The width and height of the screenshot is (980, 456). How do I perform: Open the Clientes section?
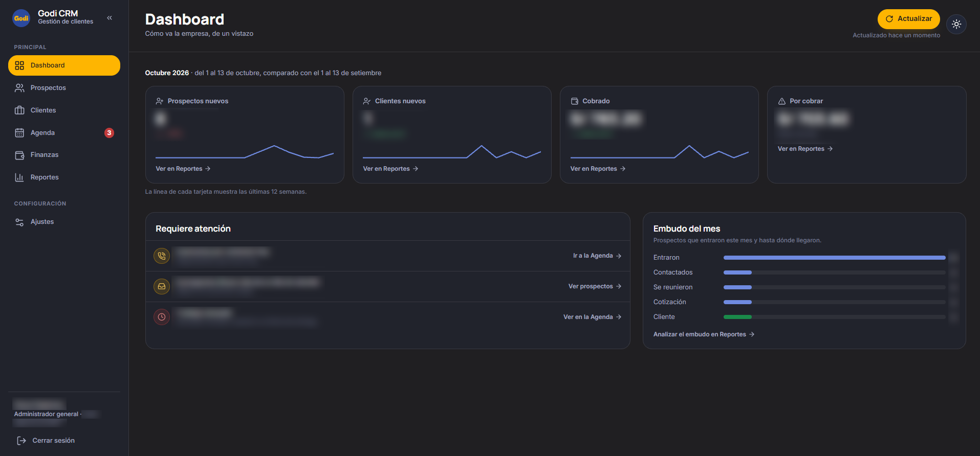click(x=64, y=110)
